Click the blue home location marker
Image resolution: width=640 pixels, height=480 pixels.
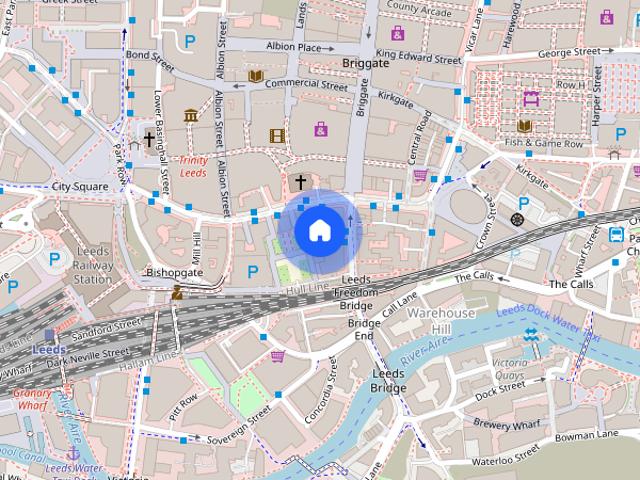[319, 230]
